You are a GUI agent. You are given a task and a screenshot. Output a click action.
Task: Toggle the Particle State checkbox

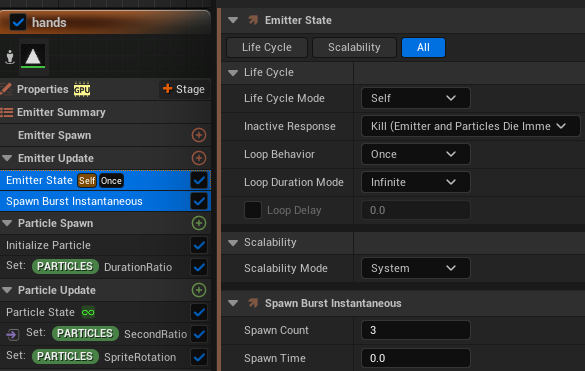[199, 312]
